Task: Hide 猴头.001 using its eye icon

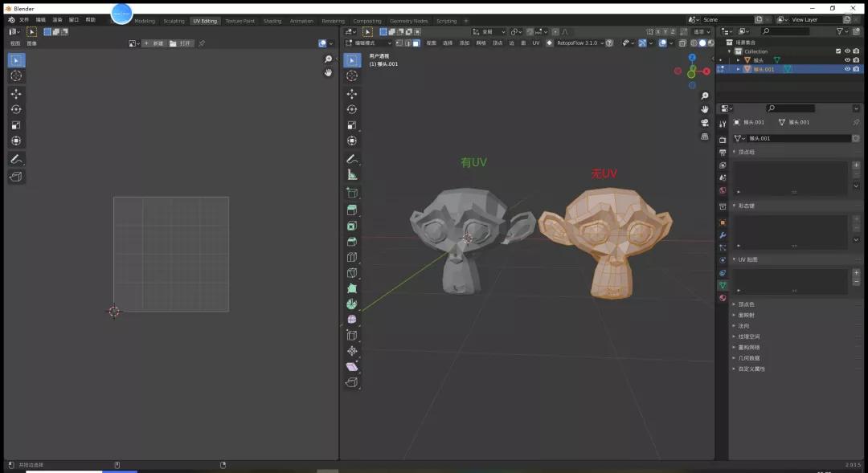Action: [x=848, y=69]
